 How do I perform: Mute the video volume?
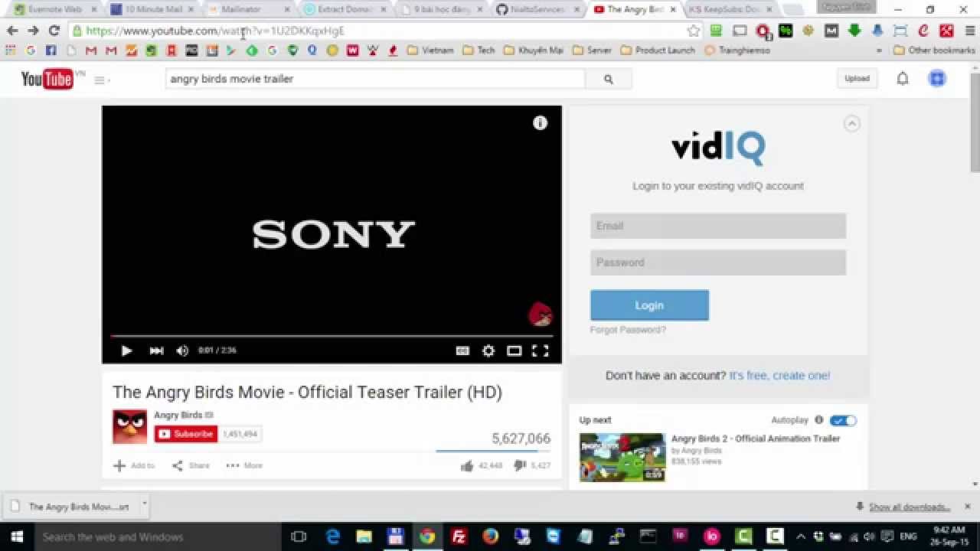click(182, 350)
